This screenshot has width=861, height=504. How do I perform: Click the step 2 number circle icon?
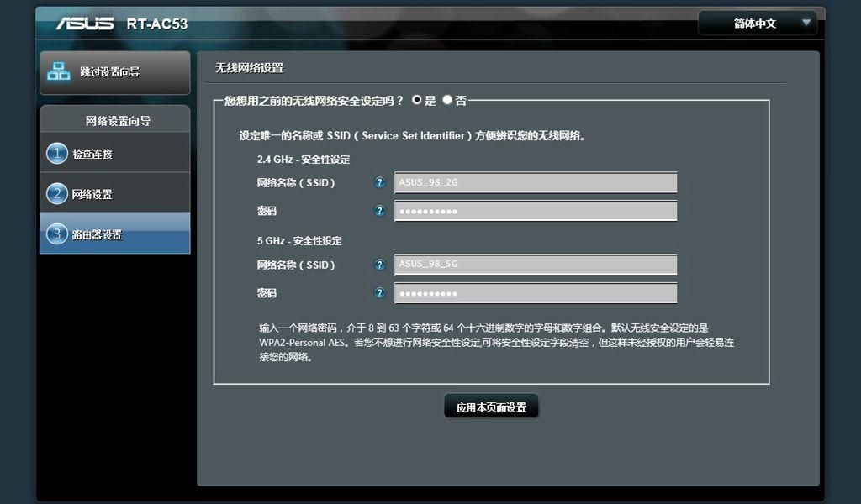tap(57, 193)
